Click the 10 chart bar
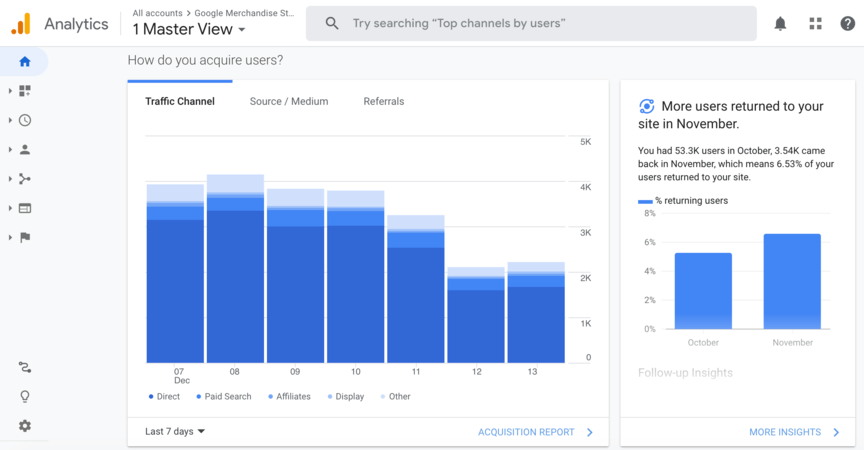 355,276
